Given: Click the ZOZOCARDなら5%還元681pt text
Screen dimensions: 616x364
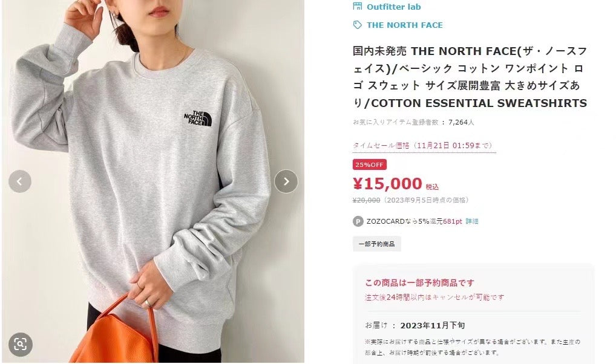Looking at the screenshot, I should pos(414,221).
